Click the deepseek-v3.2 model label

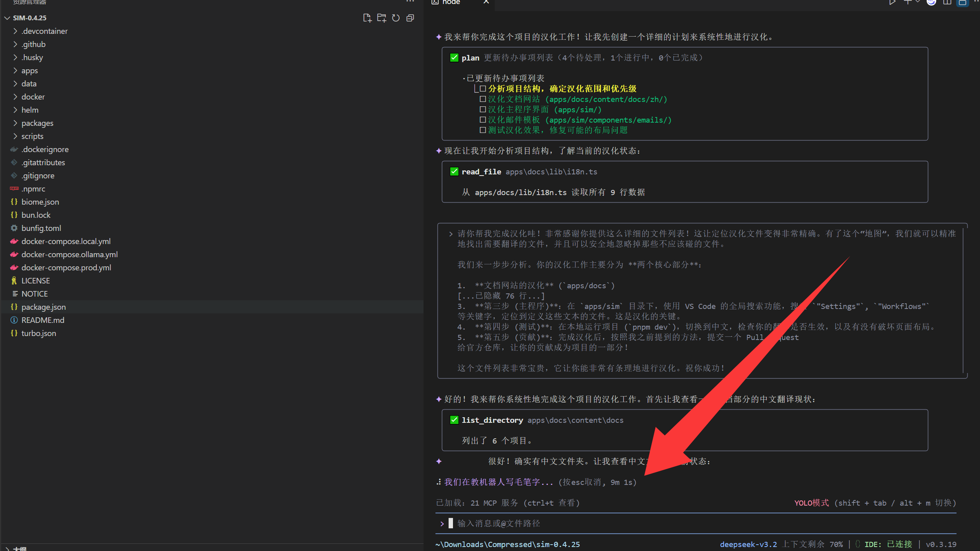pos(748,544)
